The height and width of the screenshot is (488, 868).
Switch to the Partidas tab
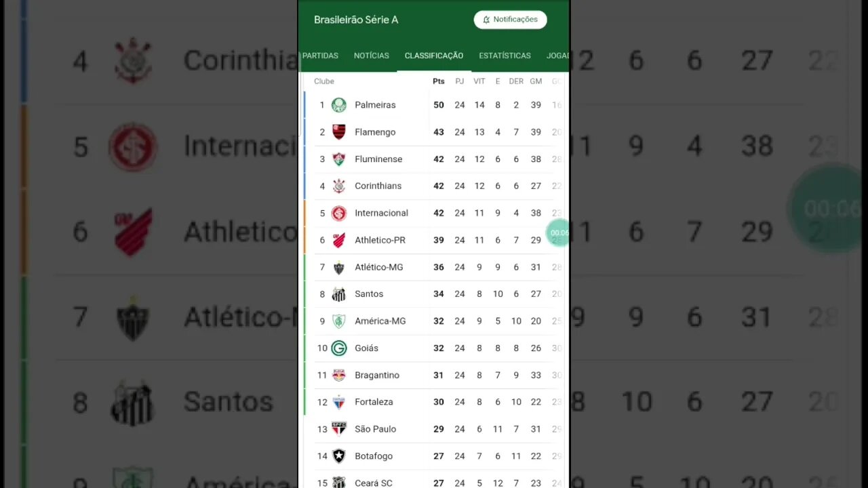[321, 56]
